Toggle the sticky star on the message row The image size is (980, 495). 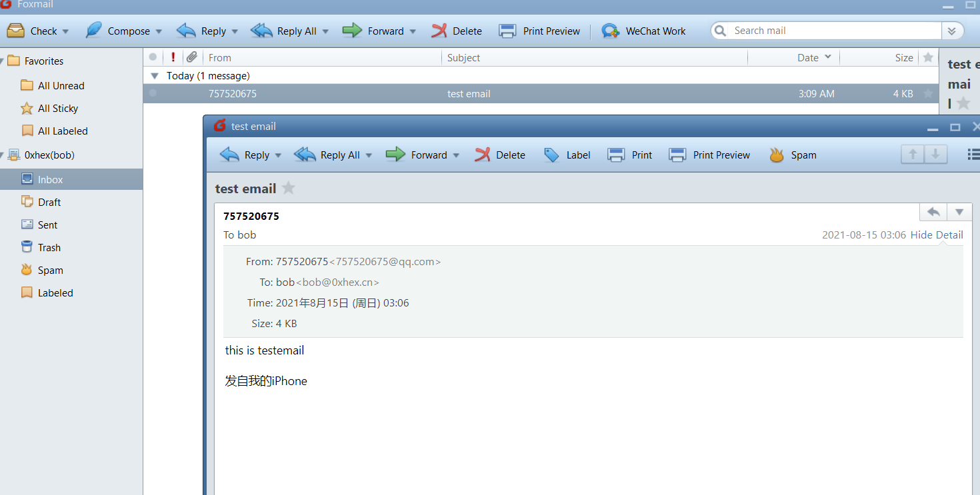(x=928, y=93)
